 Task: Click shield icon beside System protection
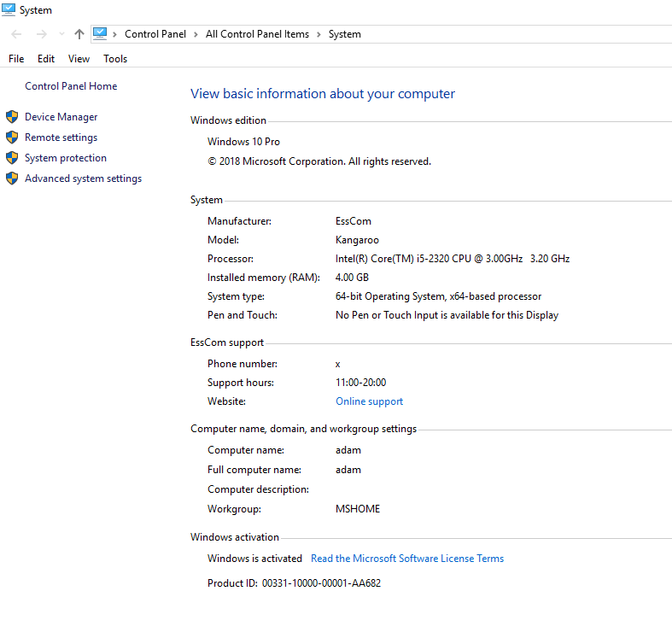[x=12, y=158]
